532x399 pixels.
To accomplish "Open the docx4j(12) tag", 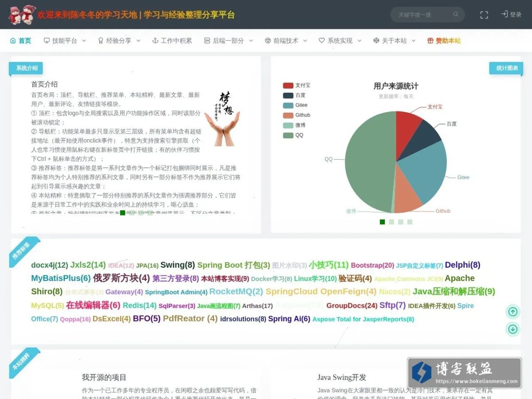I will [x=50, y=265].
